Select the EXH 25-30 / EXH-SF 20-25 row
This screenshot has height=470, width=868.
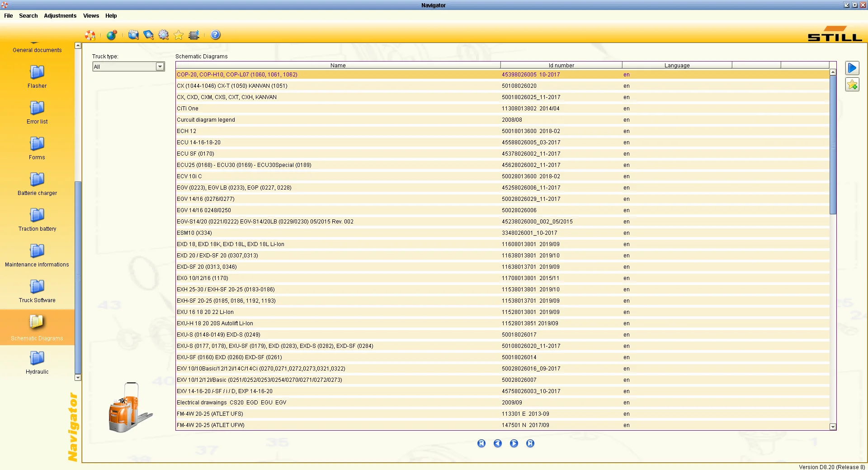coord(503,290)
